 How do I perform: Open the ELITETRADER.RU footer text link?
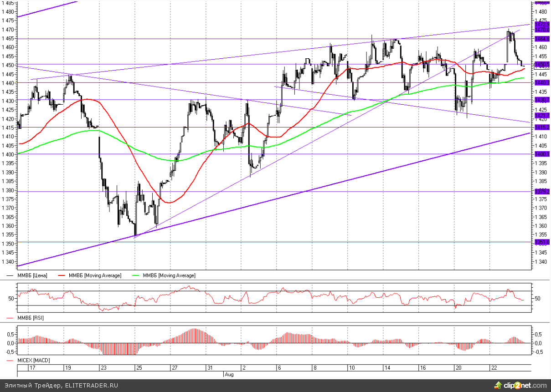[x=91, y=386]
